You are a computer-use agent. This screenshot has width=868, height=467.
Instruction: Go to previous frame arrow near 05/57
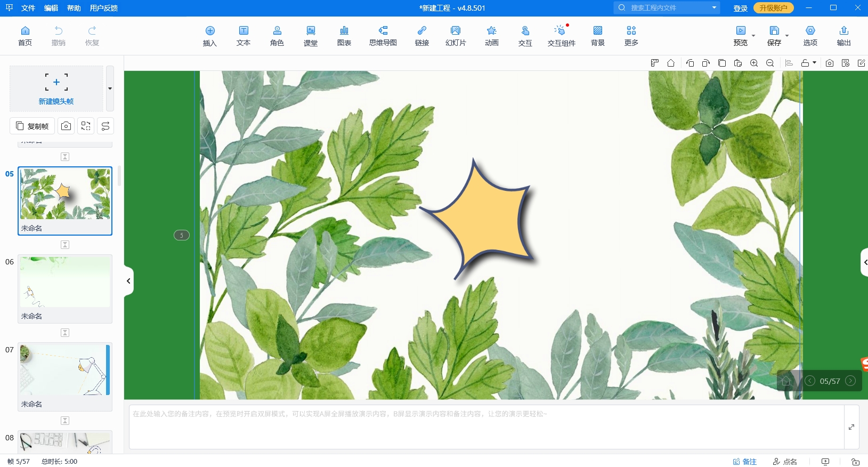click(x=810, y=381)
